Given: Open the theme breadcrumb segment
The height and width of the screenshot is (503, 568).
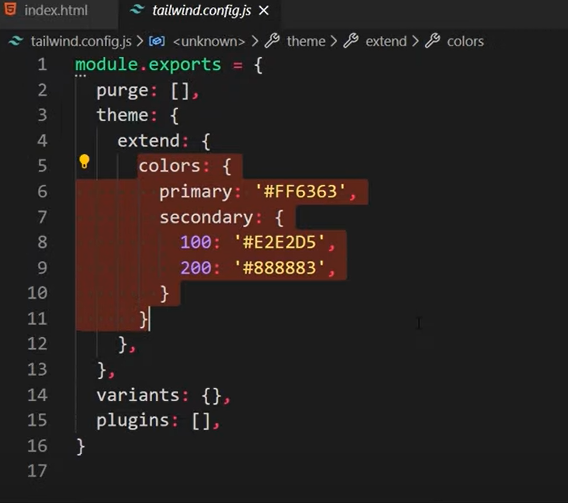Looking at the screenshot, I should click(x=306, y=41).
